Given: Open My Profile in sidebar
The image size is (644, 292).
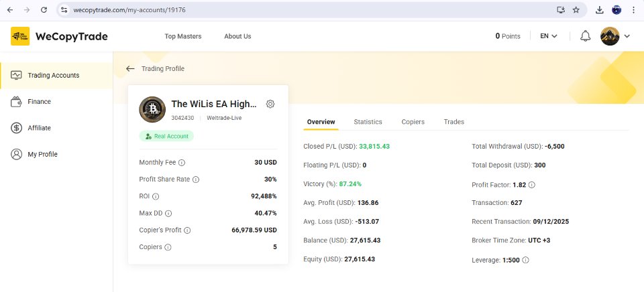Looking at the screenshot, I should (x=56, y=154).
